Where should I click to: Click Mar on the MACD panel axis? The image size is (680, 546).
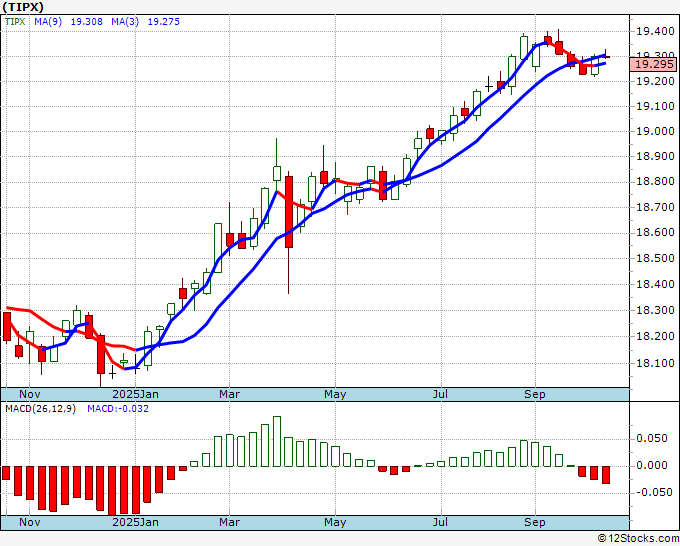[229, 522]
